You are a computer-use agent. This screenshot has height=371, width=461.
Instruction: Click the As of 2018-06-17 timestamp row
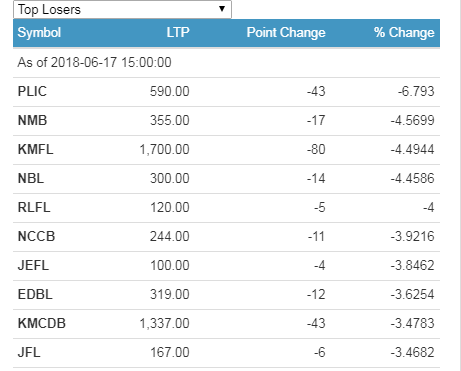(x=226, y=63)
